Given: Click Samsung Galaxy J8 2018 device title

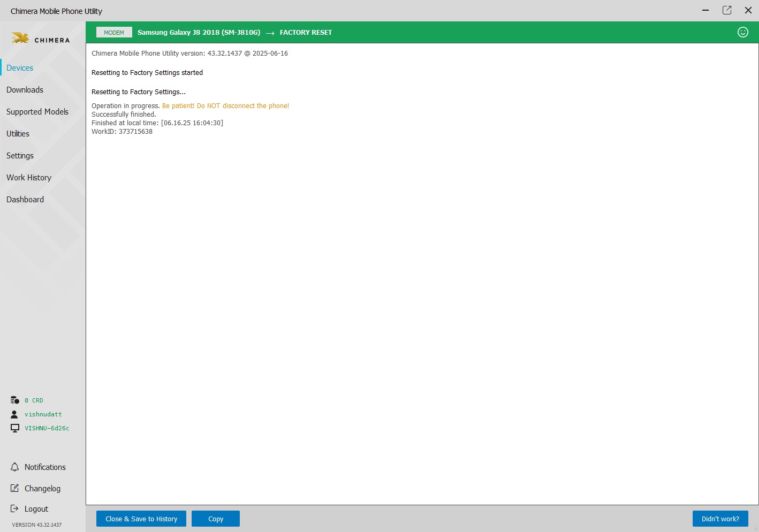Looking at the screenshot, I should point(199,32).
